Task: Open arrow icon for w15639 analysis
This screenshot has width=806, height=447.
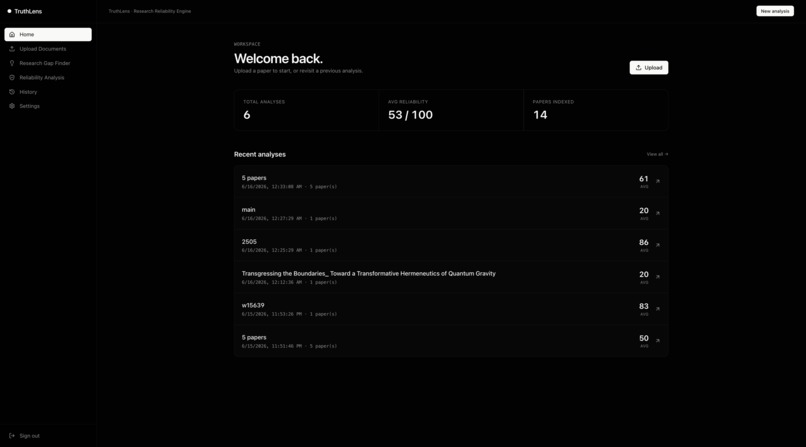Action: tap(657, 309)
